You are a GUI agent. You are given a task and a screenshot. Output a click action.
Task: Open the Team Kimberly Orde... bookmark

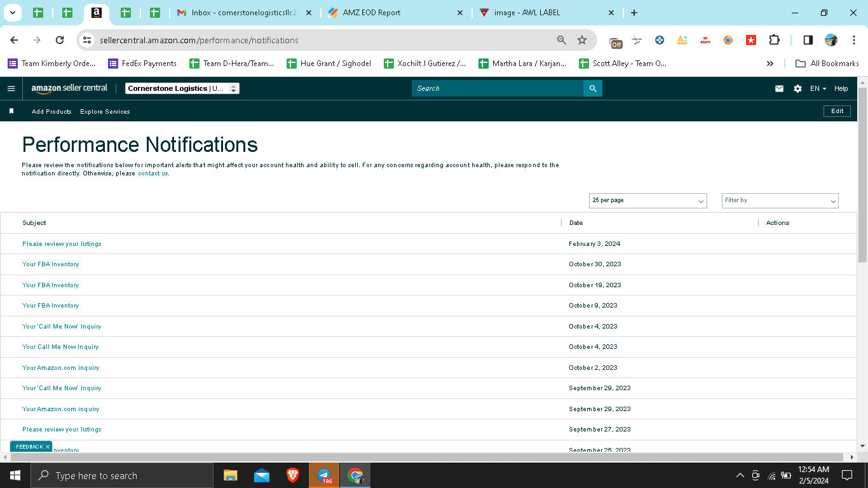pos(51,64)
